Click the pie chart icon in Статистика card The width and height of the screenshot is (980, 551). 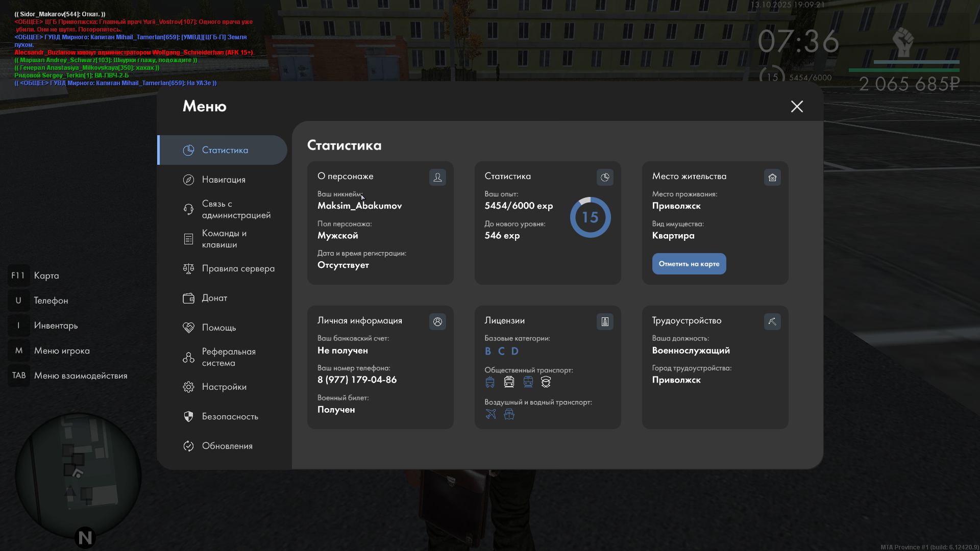(605, 177)
